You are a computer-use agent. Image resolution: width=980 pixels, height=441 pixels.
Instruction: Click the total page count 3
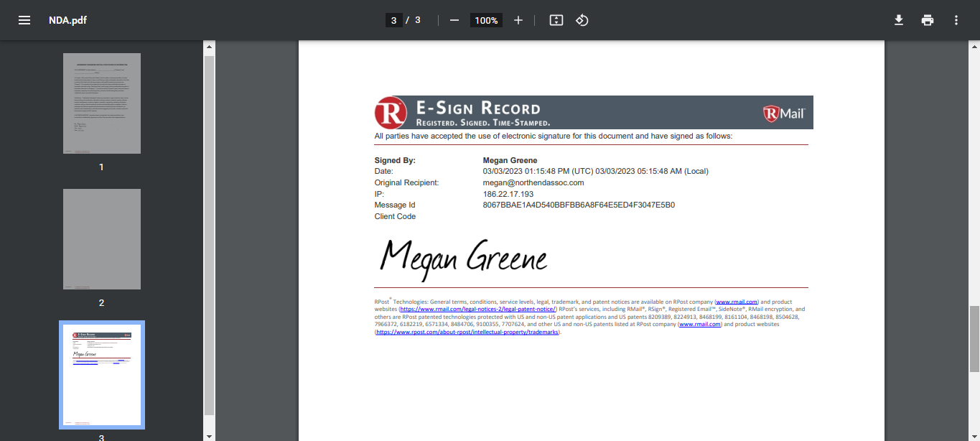(x=418, y=20)
